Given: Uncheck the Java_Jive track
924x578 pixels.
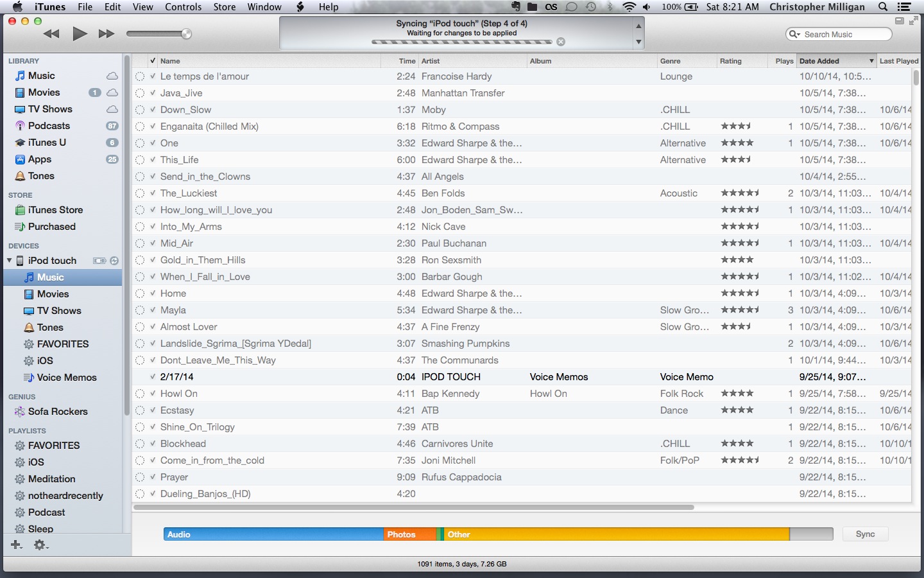Looking at the screenshot, I should coord(153,93).
